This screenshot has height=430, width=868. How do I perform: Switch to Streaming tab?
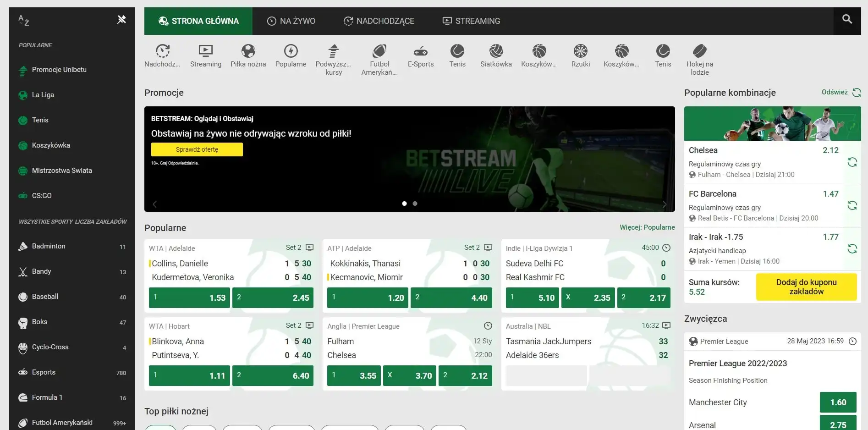(x=471, y=21)
